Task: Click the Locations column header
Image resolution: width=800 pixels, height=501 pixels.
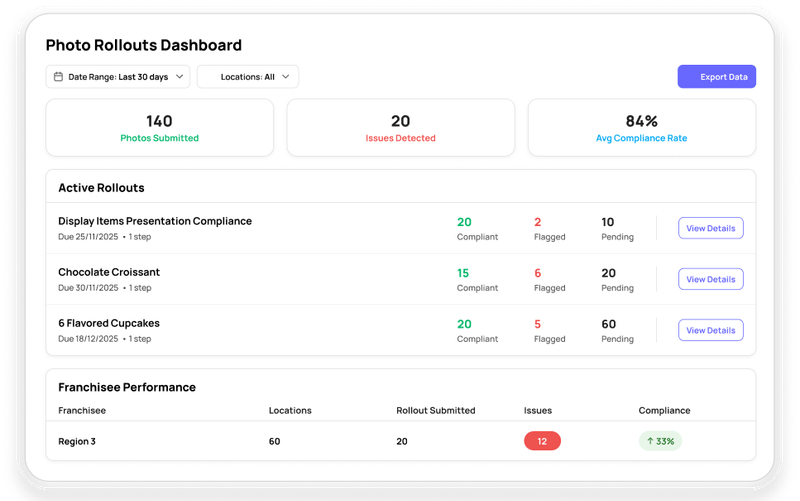Action: click(x=290, y=410)
